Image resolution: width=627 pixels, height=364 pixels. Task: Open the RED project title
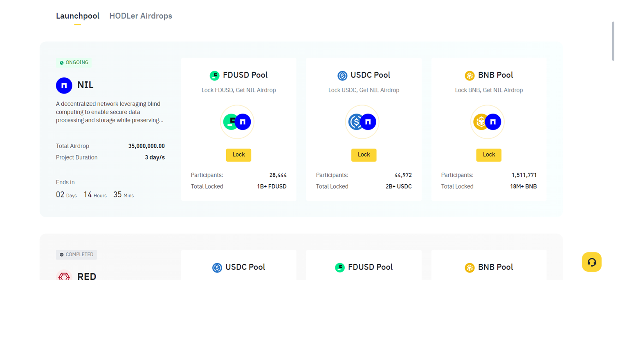click(x=87, y=277)
